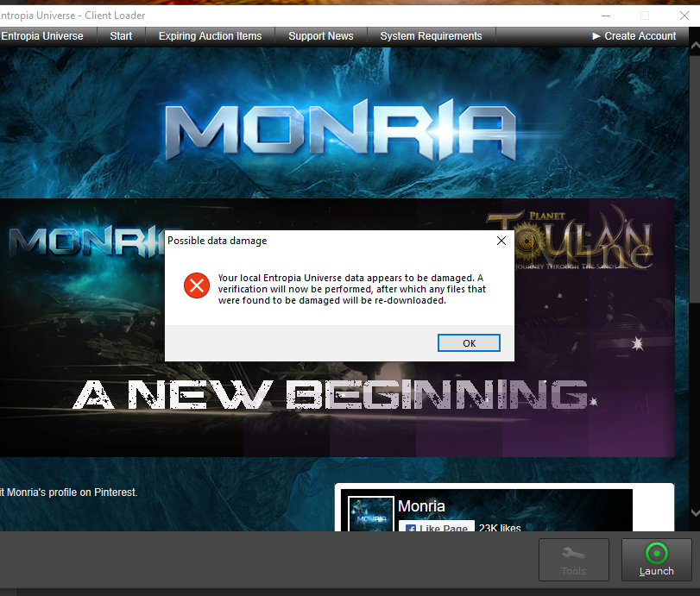The height and width of the screenshot is (596, 700).
Task: Click OK in the data damage dialog
Action: point(469,343)
